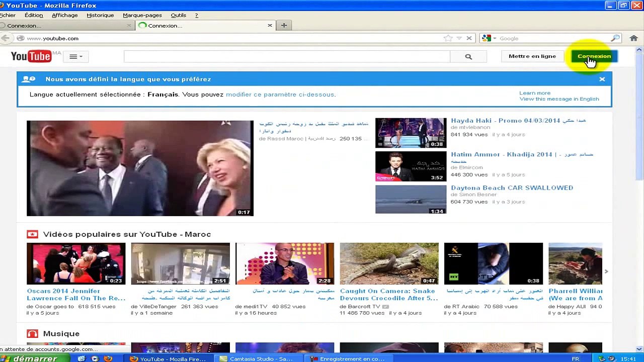Open Vidéos populaires sur YouTube - Maroc heading

coord(127,234)
